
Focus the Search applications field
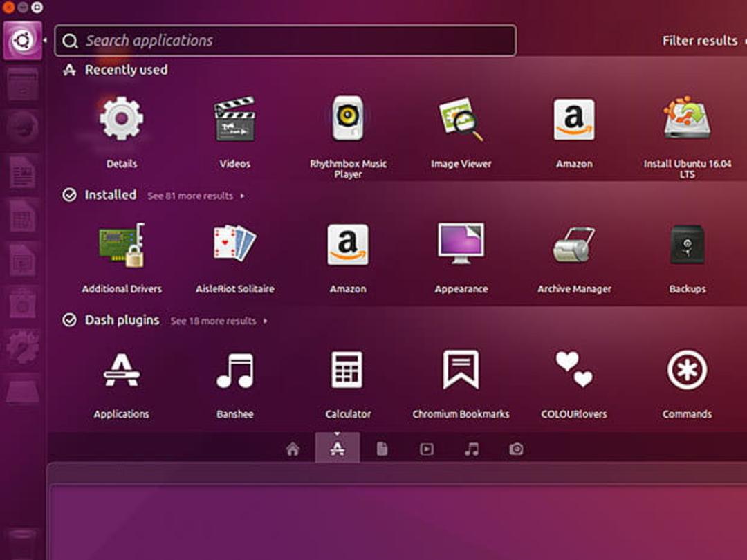pyautogui.click(x=286, y=41)
